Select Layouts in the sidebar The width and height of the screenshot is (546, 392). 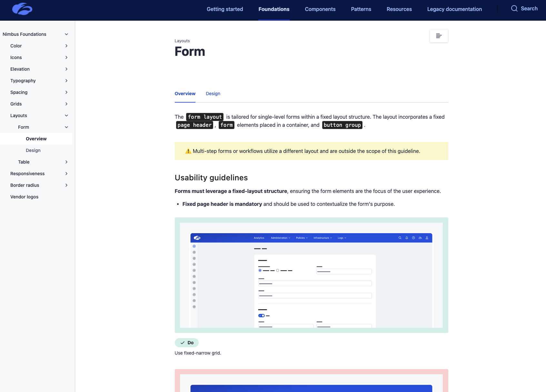(x=19, y=116)
